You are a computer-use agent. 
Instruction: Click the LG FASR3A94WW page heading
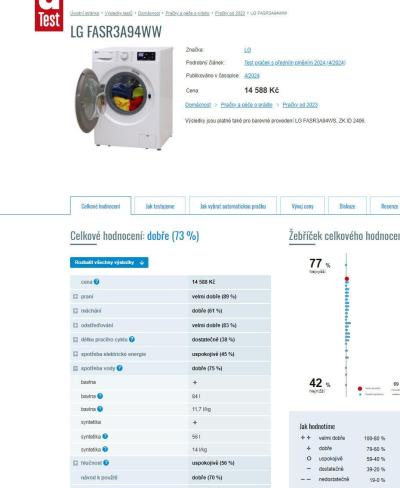coord(116,32)
